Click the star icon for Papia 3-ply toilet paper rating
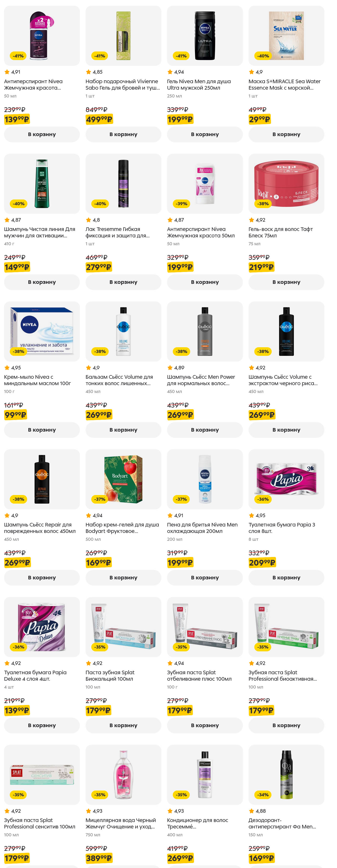Viewport: 337px width, 868px height. [x=251, y=515]
